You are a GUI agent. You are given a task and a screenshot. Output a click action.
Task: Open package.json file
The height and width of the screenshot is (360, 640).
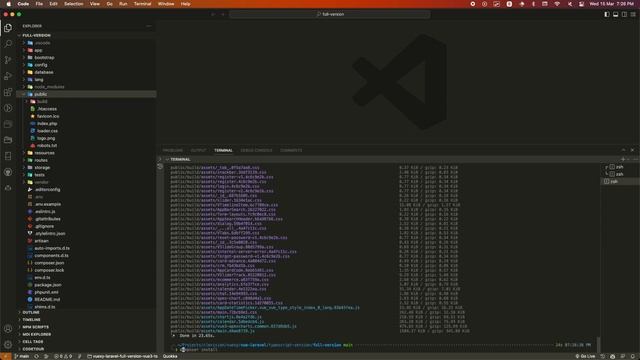point(87,285)
